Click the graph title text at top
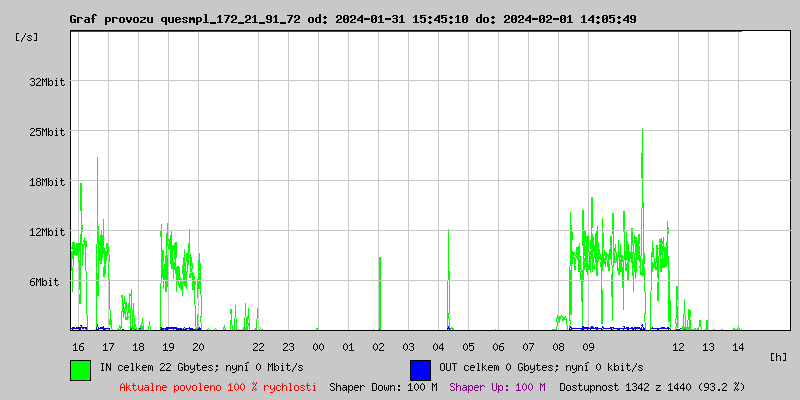This screenshot has height=400, width=800. click(x=352, y=19)
